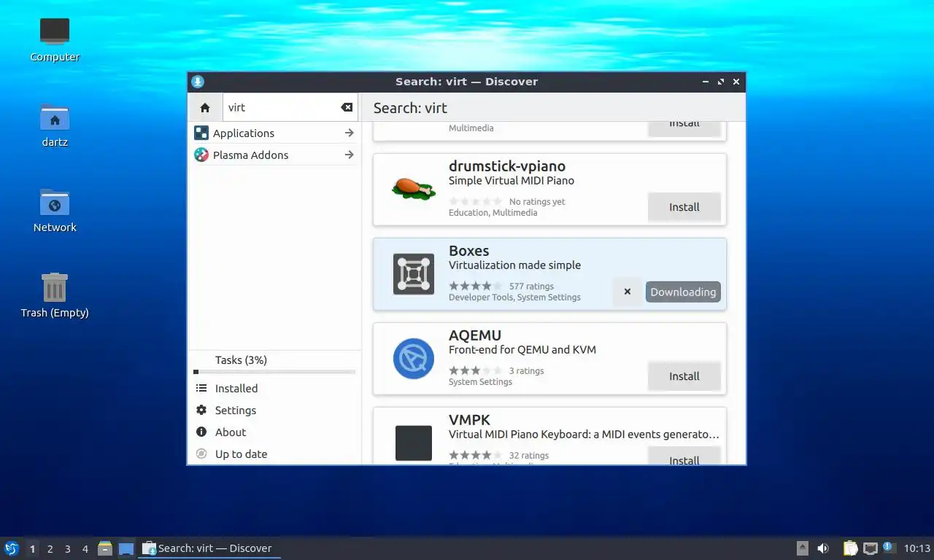Open the Trash desktop icon

(x=55, y=287)
